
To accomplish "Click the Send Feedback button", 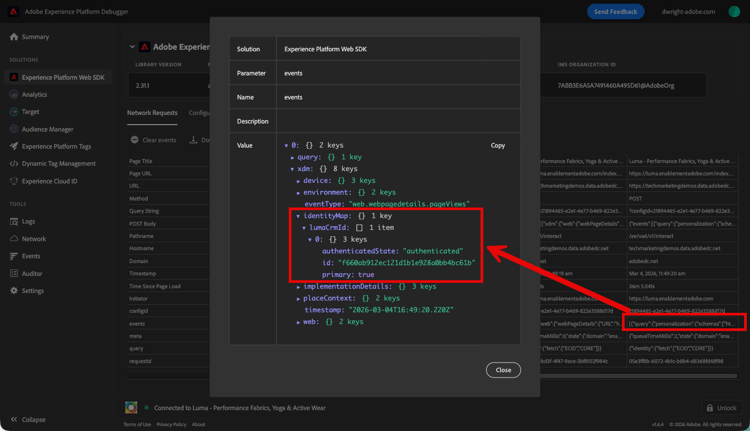I will tap(616, 11).
